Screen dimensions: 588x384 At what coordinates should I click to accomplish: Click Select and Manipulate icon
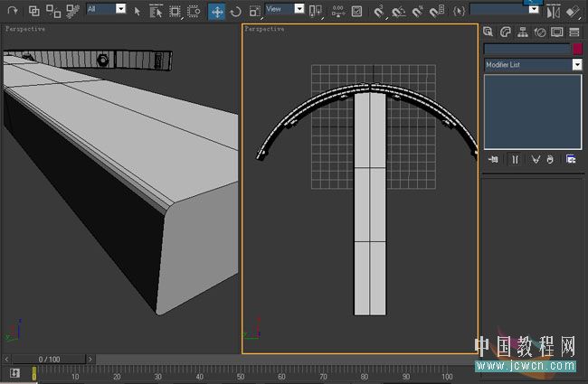[x=338, y=12]
